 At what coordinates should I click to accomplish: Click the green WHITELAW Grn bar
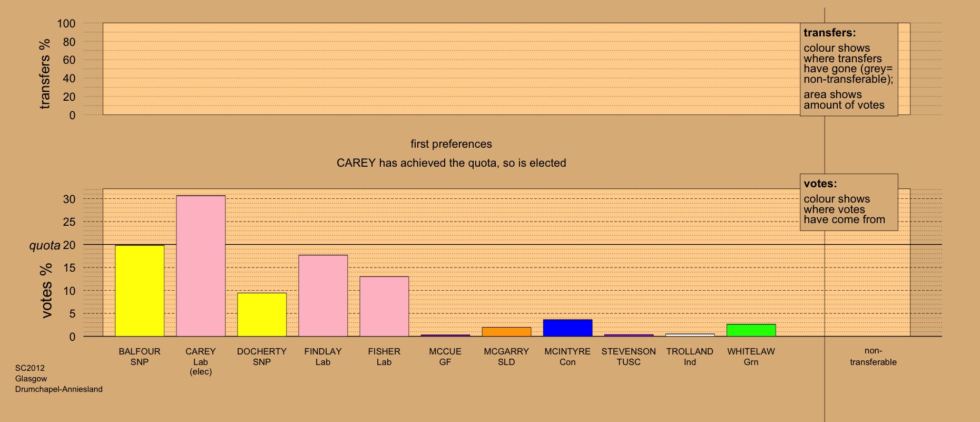click(751, 330)
